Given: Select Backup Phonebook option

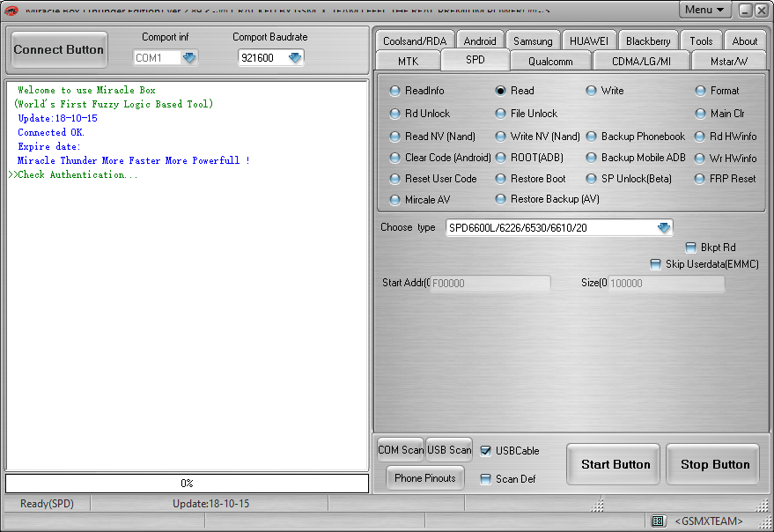Looking at the screenshot, I should pos(592,137).
